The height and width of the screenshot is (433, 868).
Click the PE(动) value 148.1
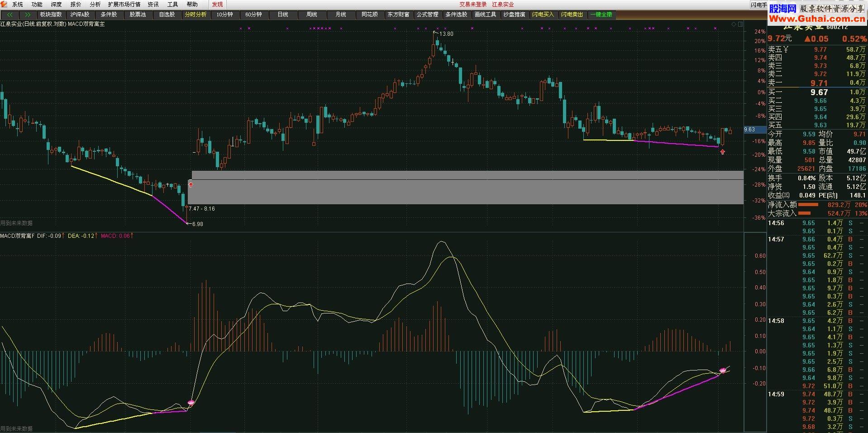click(x=857, y=196)
